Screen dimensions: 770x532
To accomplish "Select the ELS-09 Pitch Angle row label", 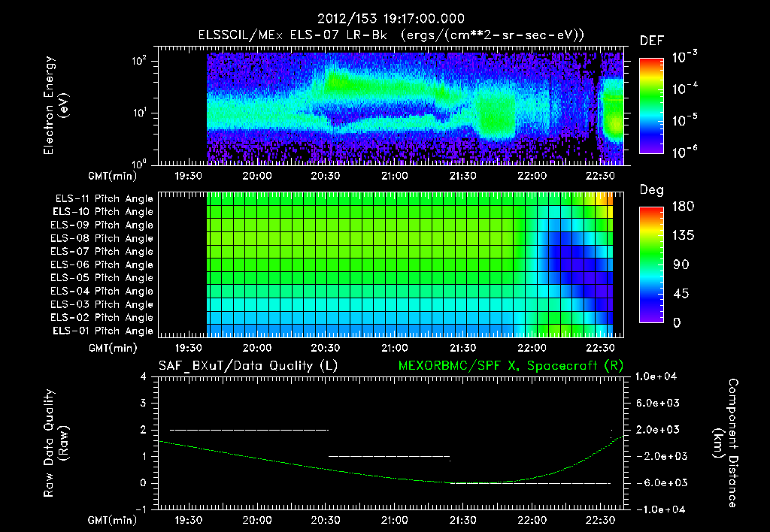I will click(x=102, y=225).
